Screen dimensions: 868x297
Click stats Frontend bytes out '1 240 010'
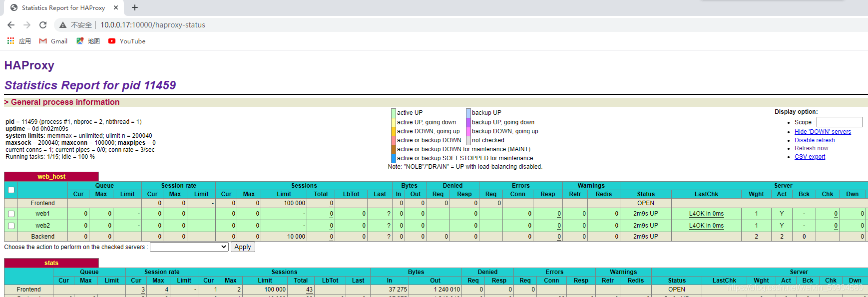click(x=447, y=290)
